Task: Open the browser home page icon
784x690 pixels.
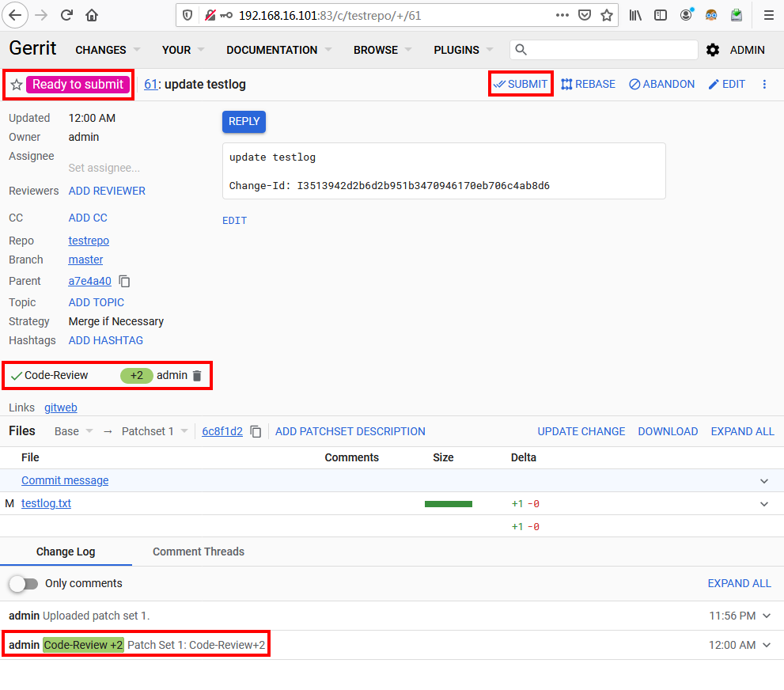Action: click(92, 15)
